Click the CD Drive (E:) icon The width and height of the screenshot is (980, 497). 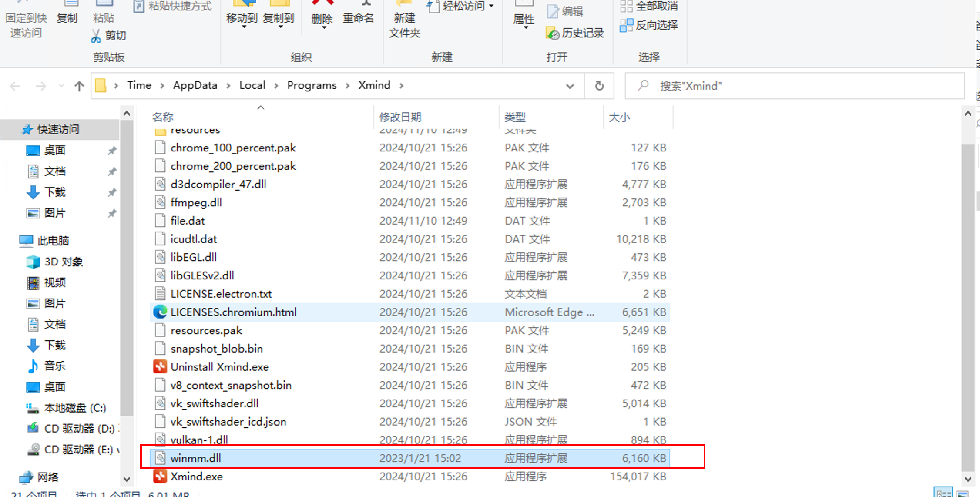33,449
